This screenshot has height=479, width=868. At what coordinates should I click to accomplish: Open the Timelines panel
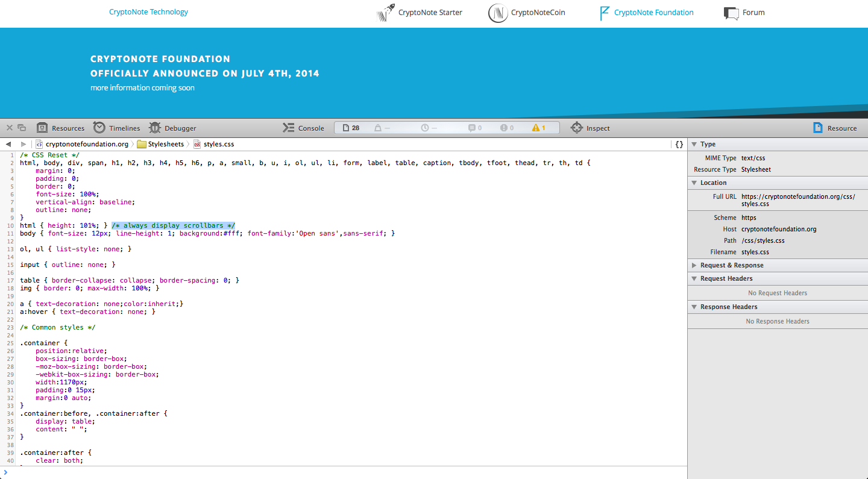[117, 128]
